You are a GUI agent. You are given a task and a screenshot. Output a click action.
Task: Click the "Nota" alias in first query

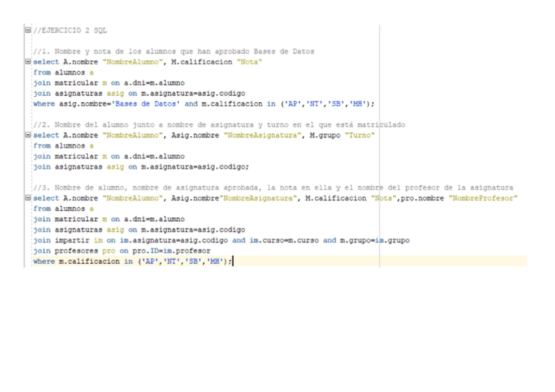249,62
